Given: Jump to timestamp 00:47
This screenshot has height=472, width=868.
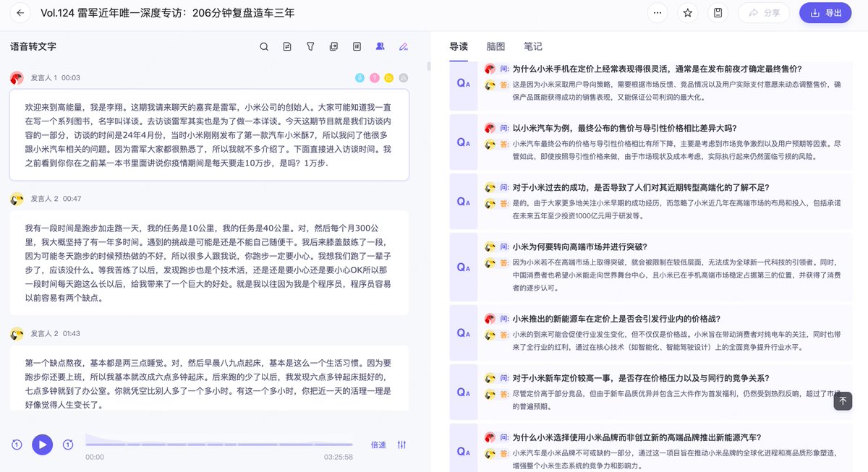Looking at the screenshot, I should [72, 198].
